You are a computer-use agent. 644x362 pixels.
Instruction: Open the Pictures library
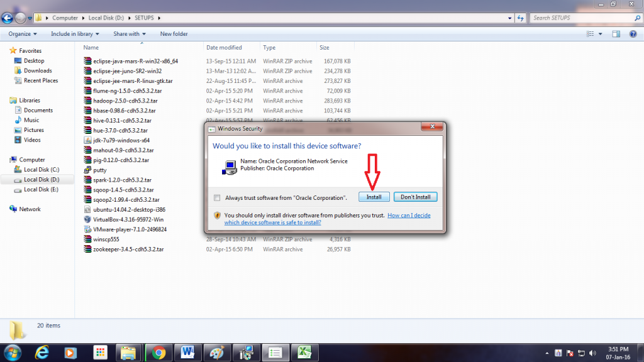(34, 130)
